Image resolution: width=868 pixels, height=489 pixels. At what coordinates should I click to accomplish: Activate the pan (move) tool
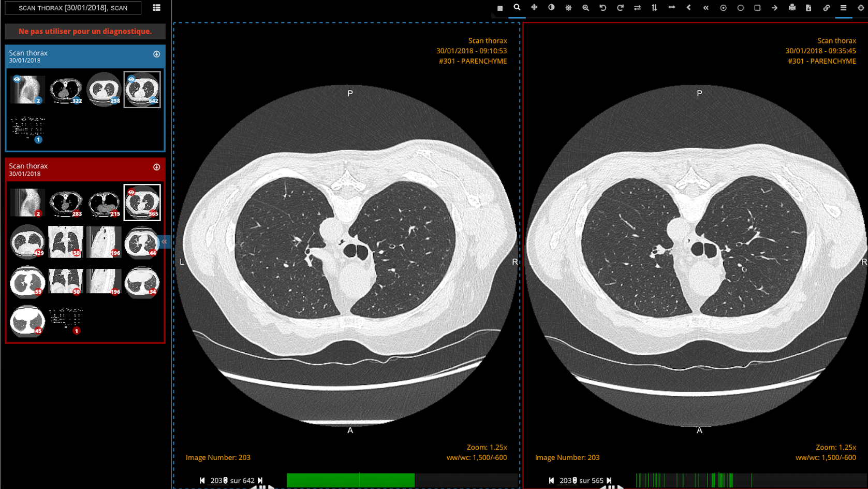click(x=534, y=8)
